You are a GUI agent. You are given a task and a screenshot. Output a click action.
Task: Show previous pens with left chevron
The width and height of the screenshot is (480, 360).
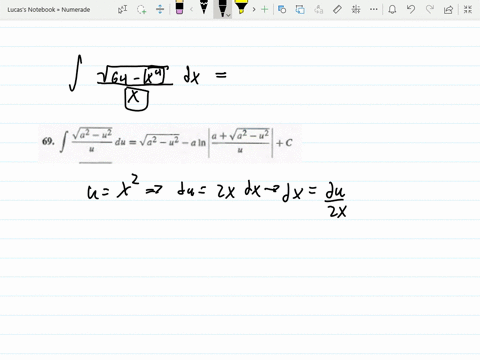tap(191, 9)
